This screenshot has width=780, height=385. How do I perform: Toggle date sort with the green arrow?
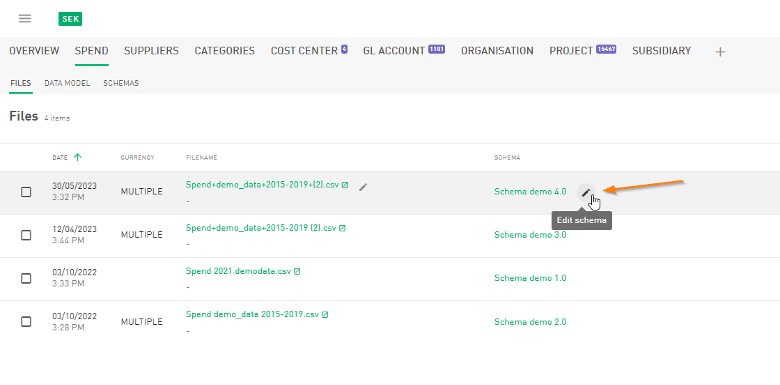[77, 157]
